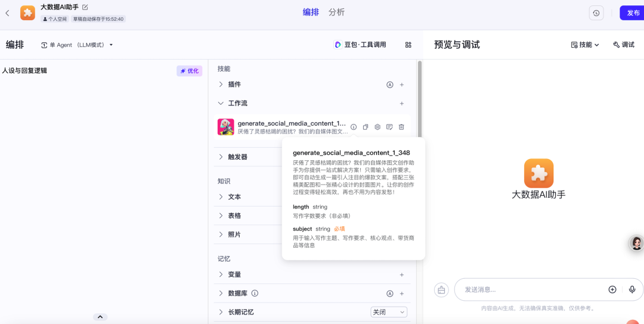The image size is (644, 324).
Task: Add a workflow with plus icon
Action: tap(402, 104)
